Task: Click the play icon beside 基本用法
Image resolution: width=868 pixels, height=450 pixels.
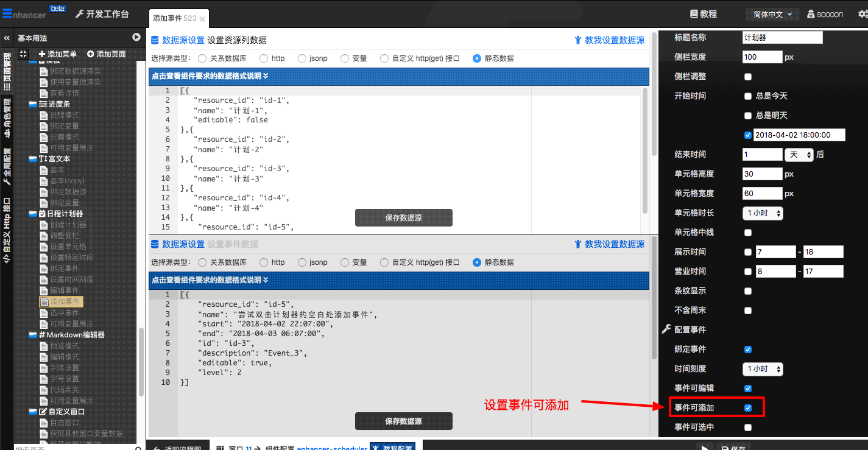Action: (x=137, y=38)
